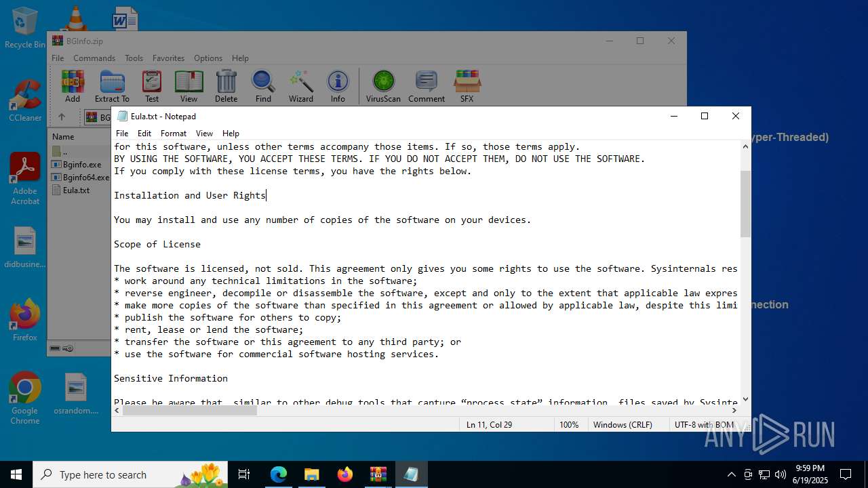Screen dimensions: 868x488
Task: Open Notepad View menu
Action: pos(204,134)
